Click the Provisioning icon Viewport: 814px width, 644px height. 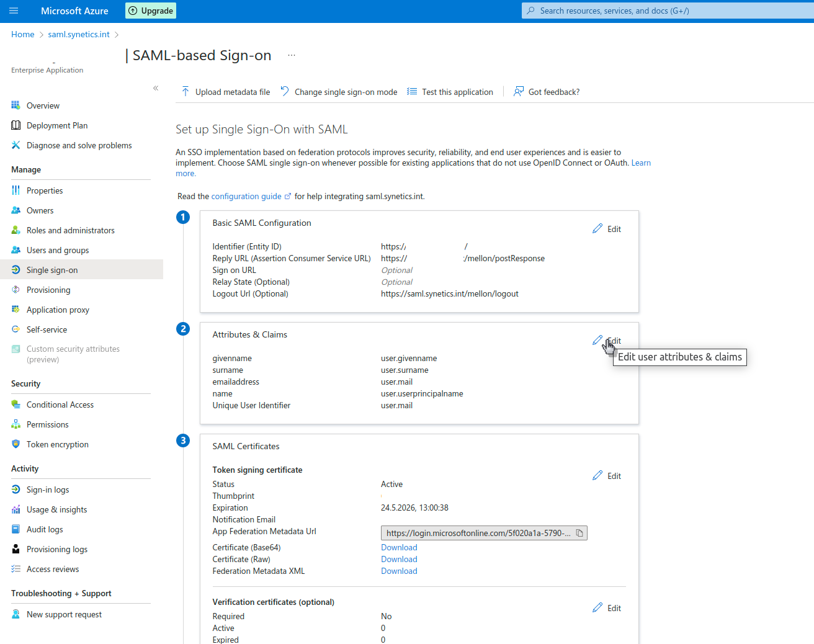(16, 290)
